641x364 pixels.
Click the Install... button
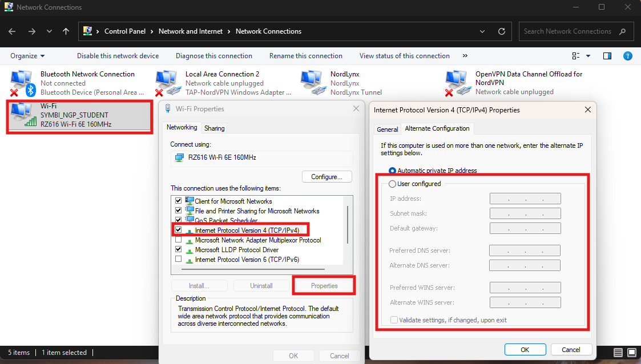[x=199, y=286]
